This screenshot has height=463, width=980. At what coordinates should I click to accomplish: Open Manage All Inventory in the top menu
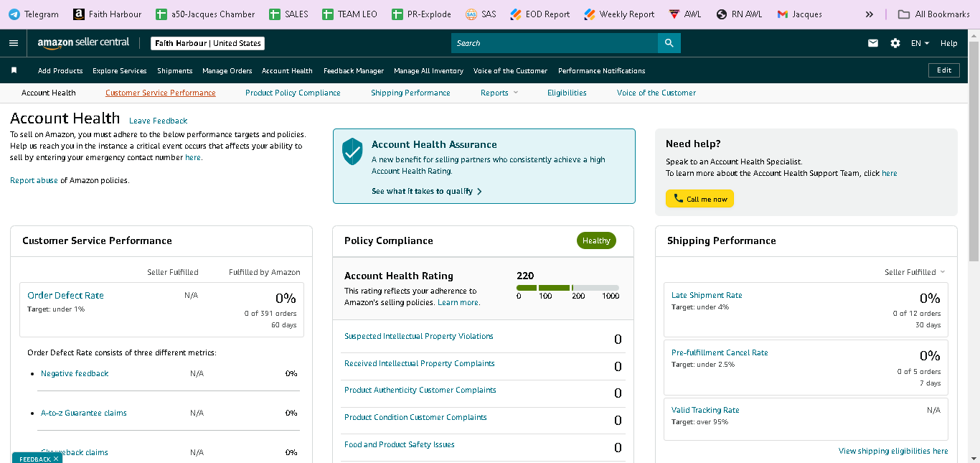click(x=428, y=70)
